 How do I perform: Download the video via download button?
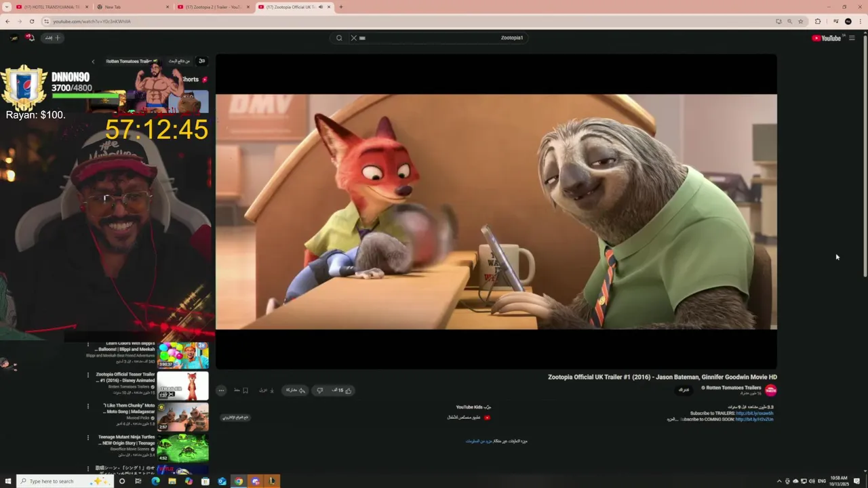(266, 390)
